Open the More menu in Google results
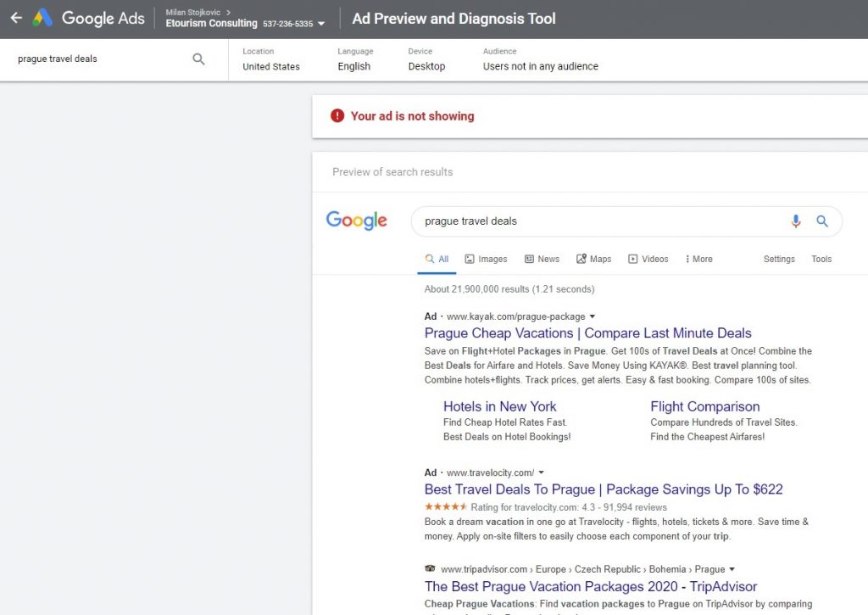Screen dimensions: 868x615 click(698, 259)
